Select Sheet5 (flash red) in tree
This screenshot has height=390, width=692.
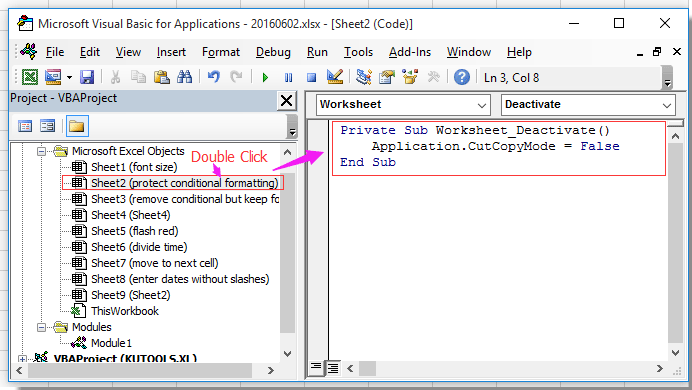135,231
